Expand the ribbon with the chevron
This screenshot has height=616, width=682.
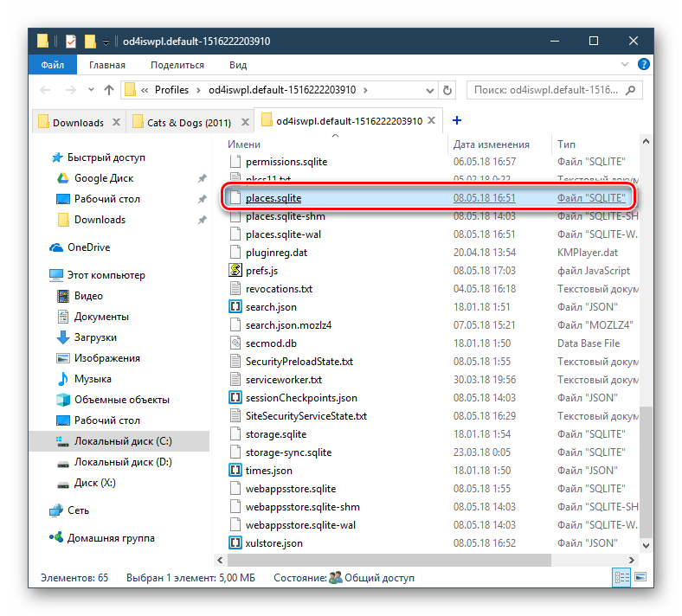[625, 64]
